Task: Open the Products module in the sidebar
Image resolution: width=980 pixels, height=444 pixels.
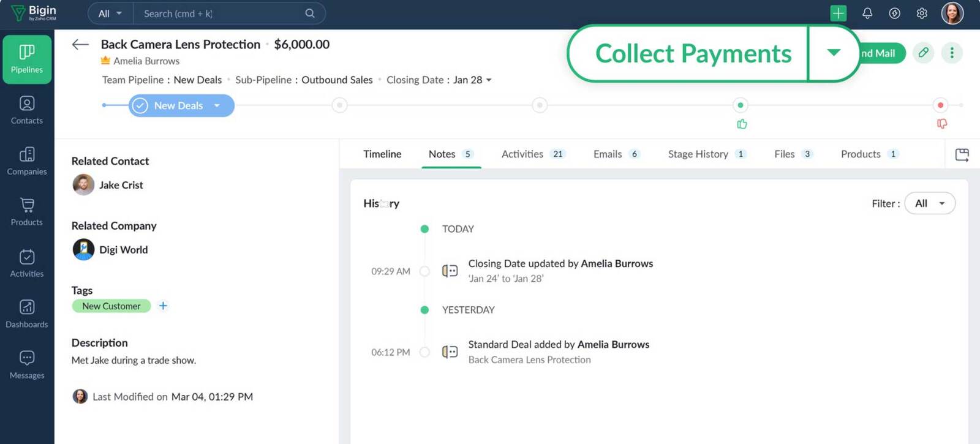Action: (x=27, y=212)
